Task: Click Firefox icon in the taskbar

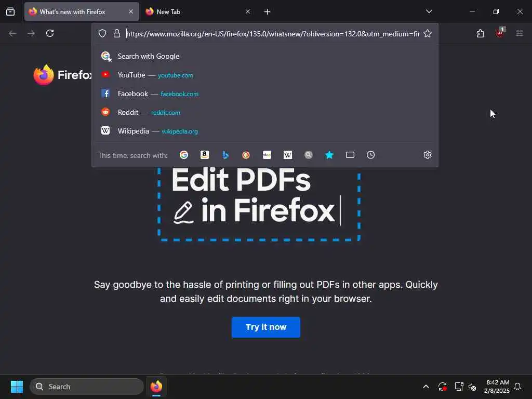Action: [156, 387]
